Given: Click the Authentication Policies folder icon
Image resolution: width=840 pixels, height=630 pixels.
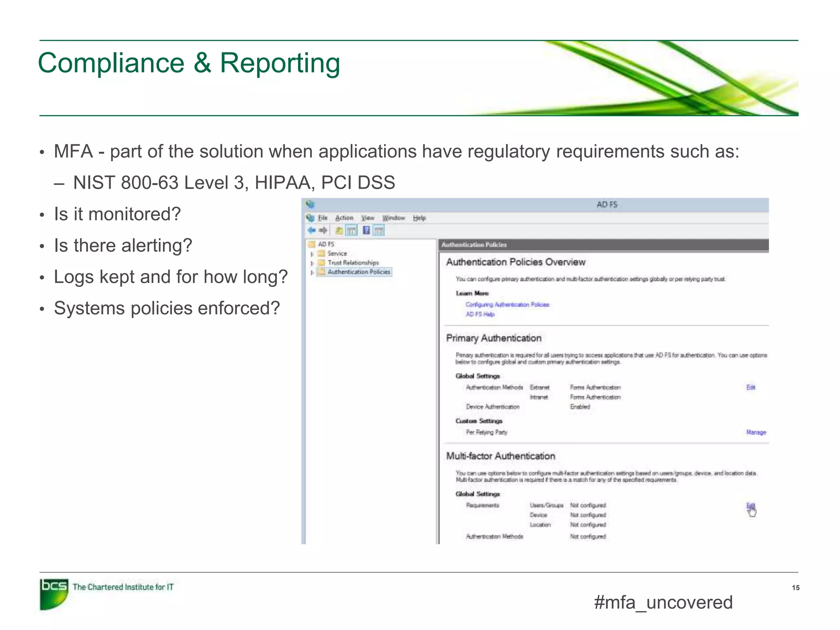Looking at the screenshot, I should pyautogui.click(x=322, y=272).
